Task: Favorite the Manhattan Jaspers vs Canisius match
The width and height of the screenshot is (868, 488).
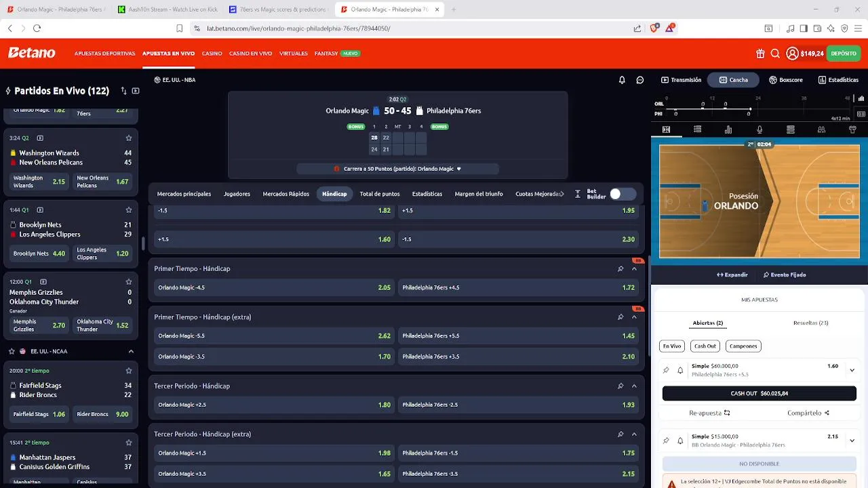Action: 128,443
